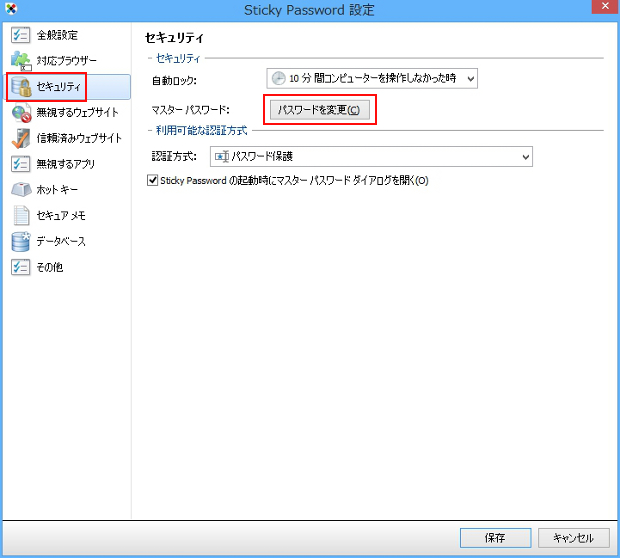Expand the 認証方式 dropdown arrow
This screenshot has width=620, height=558.
525,157
